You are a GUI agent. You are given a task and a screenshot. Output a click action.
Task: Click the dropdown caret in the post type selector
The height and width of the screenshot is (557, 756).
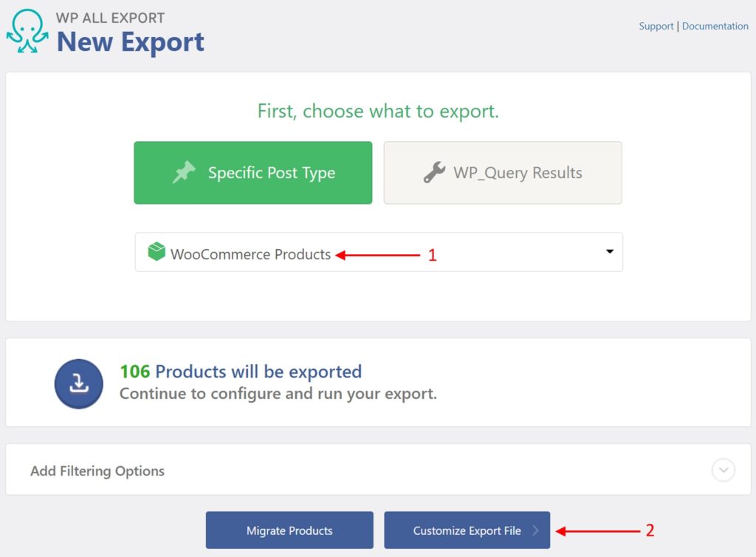608,252
